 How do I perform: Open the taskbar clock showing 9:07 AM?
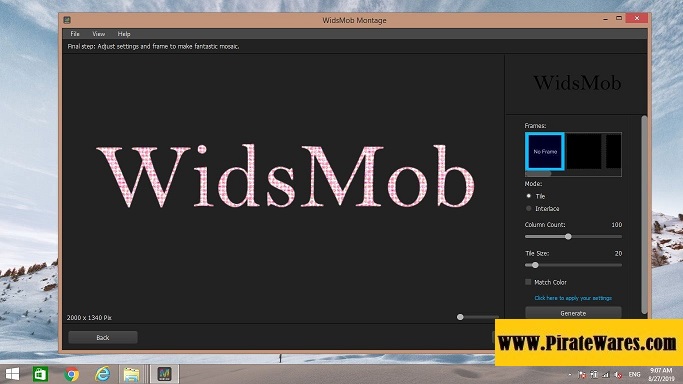(x=661, y=374)
